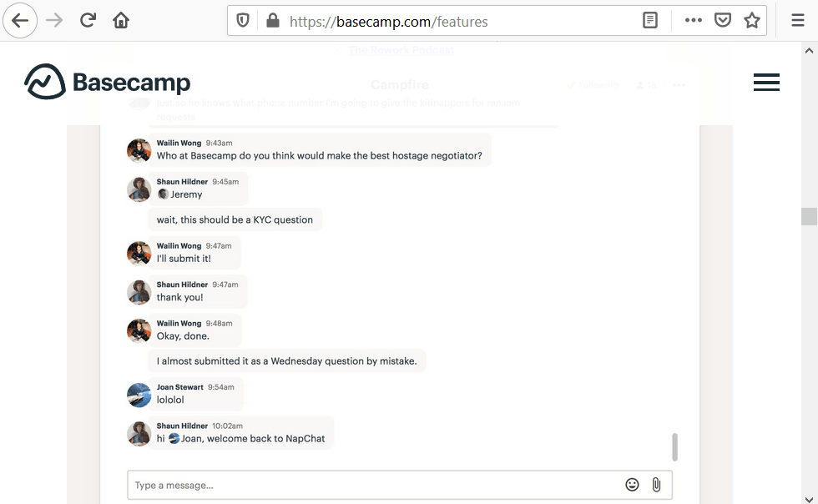Click the chat panel scrollbar thumb
The image size is (818, 504).
(674, 447)
